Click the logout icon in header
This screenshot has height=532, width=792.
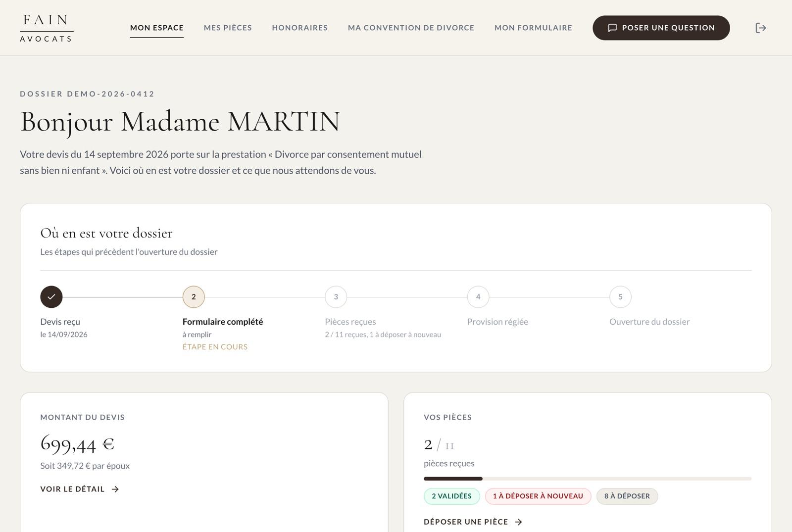tap(761, 28)
